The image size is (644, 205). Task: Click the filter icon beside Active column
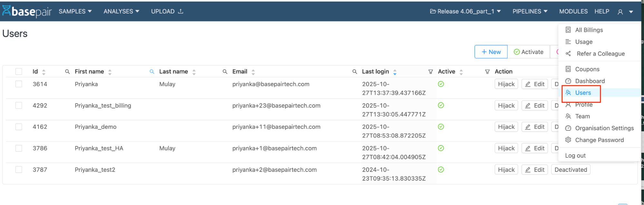pos(430,72)
